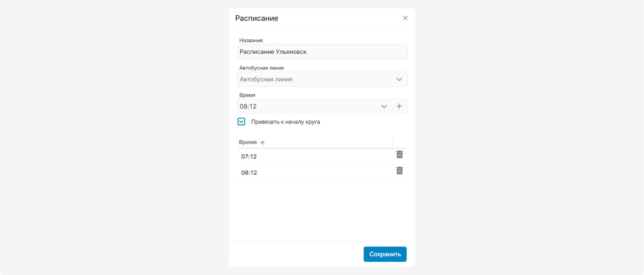Screen dimensions: 644x275
Task: Sort the table by the Время column header
Action: tap(248, 142)
